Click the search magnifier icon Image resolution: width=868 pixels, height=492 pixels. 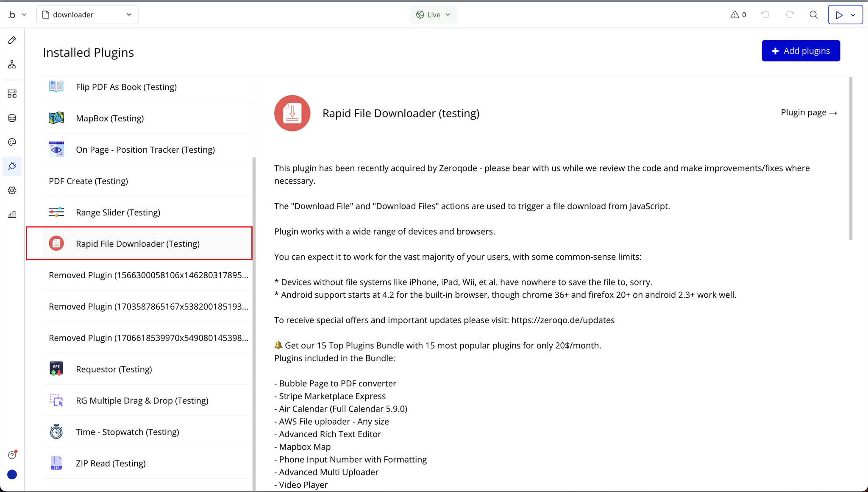click(x=813, y=15)
